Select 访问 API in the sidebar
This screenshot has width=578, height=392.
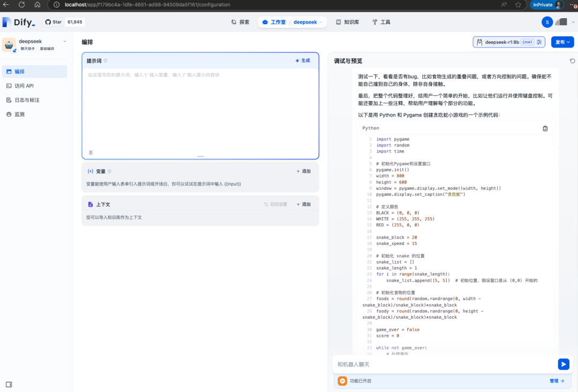point(34,86)
